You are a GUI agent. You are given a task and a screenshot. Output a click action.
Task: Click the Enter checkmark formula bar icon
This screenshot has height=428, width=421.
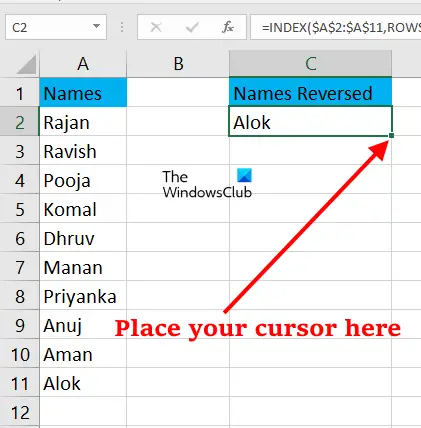pyautogui.click(x=192, y=27)
